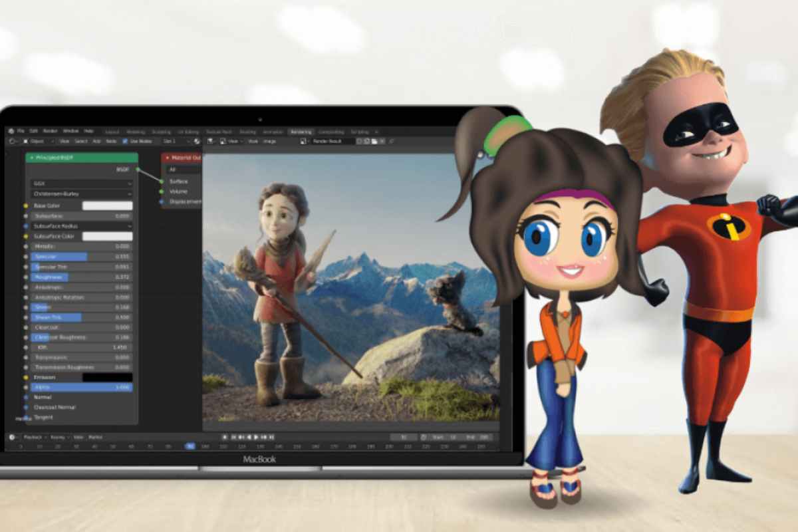This screenshot has width=798, height=532.
Task: Click the Transmission slider
Action: pyautogui.click(x=82, y=357)
